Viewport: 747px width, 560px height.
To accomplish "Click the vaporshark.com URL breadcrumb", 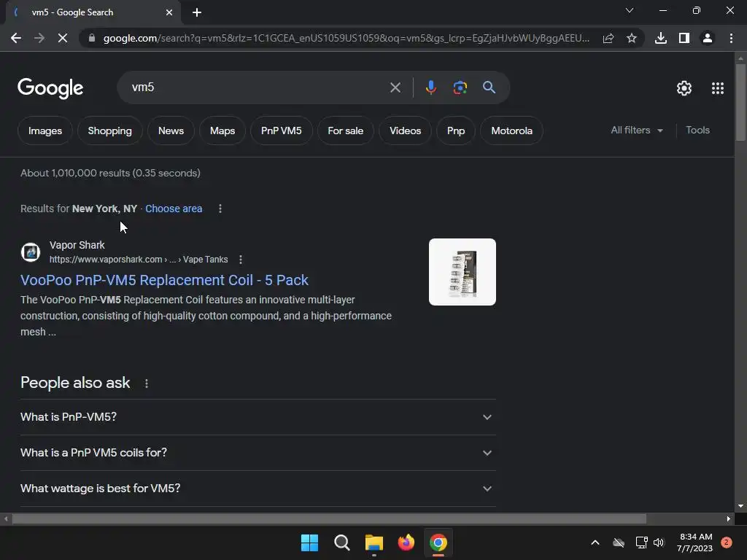I will [x=138, y=260].
